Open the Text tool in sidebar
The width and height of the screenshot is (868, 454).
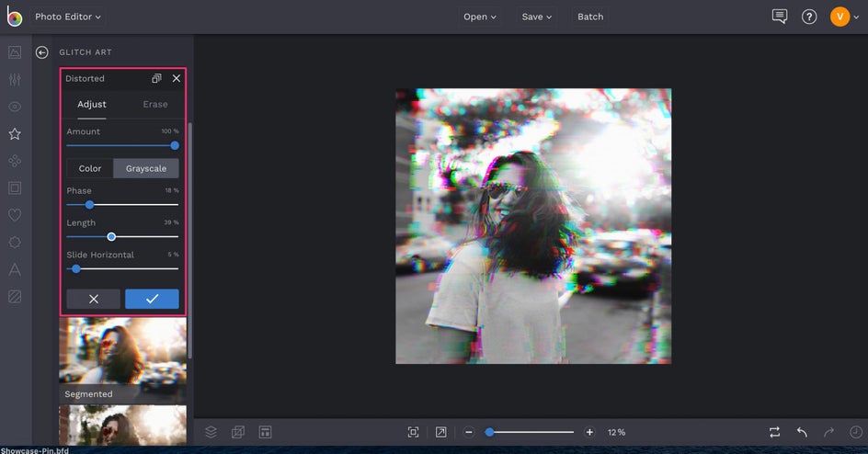click(x=15, y=269)
